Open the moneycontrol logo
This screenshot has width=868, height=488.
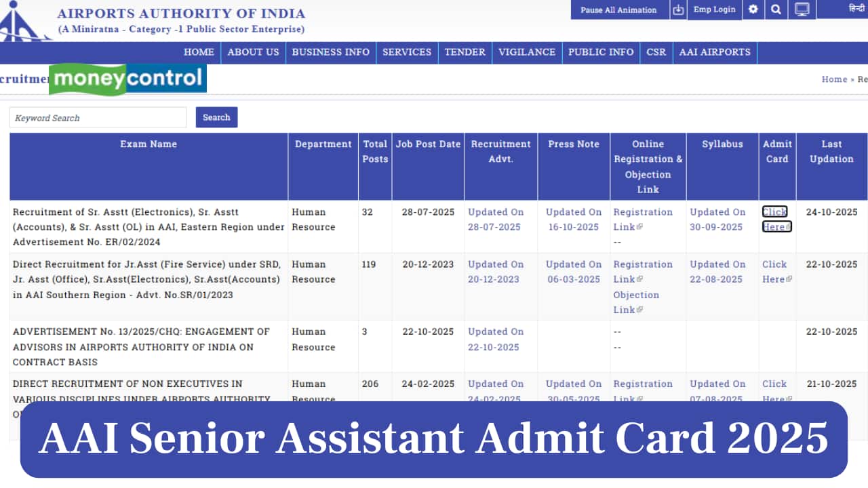coord(127,79)
